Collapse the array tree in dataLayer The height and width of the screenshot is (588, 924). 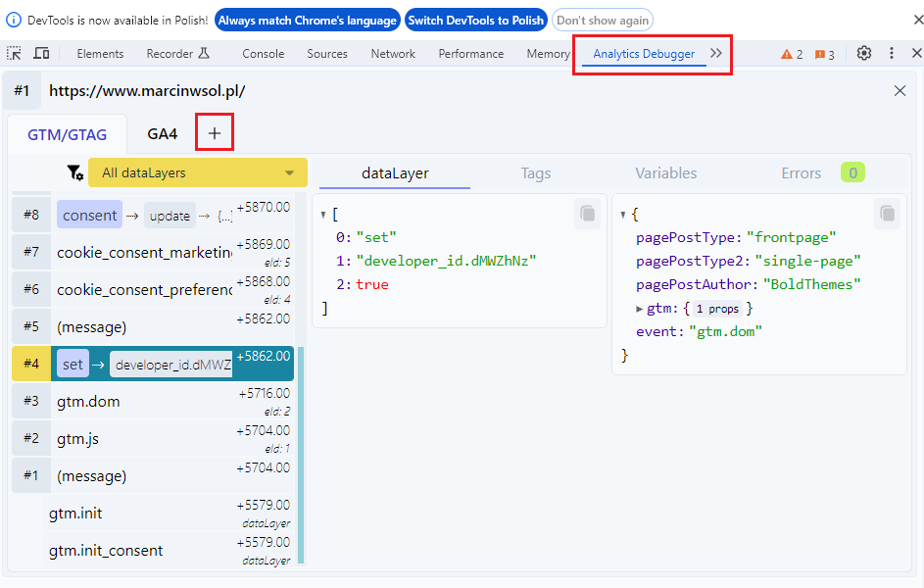[323, 215]
